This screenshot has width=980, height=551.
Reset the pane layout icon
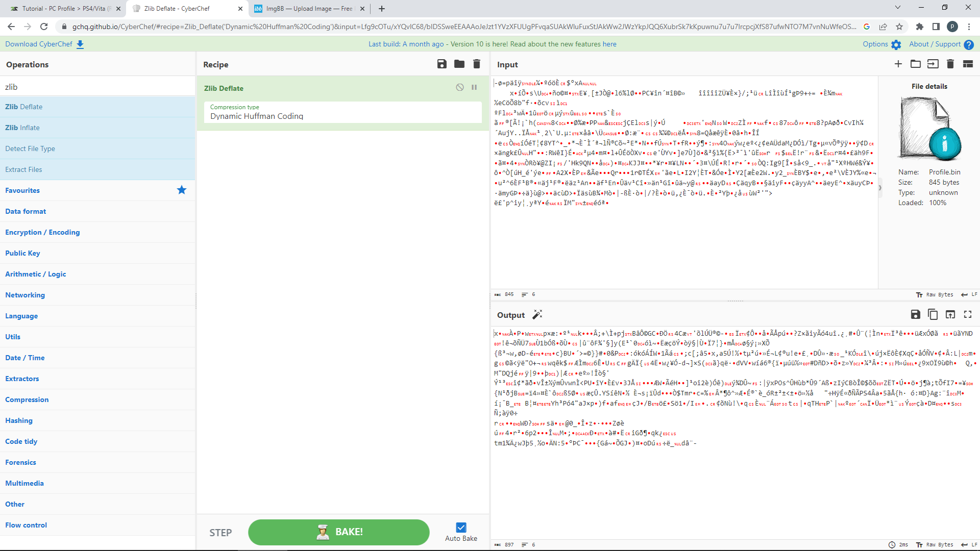(968, 64)
